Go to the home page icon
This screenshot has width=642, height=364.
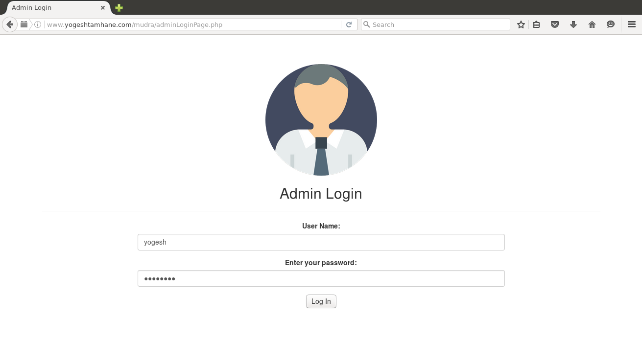pyautogui.click(x=592, y=24)
